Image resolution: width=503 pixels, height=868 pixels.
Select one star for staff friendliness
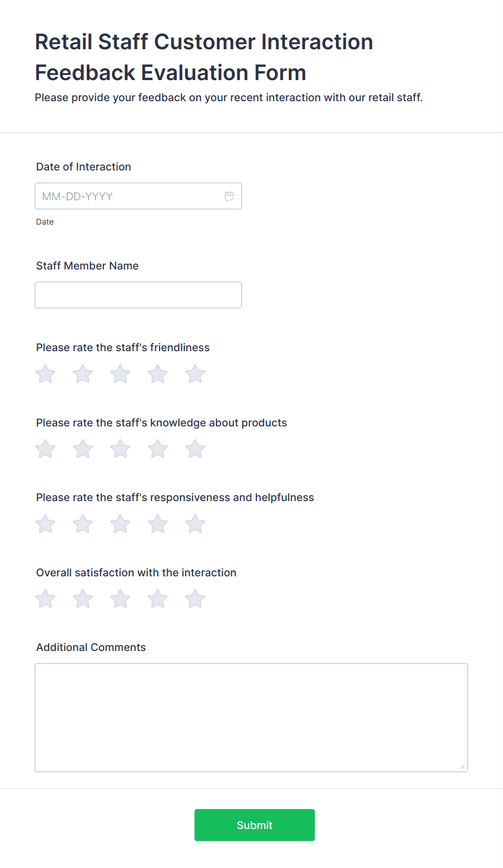(x=45, y=373)
